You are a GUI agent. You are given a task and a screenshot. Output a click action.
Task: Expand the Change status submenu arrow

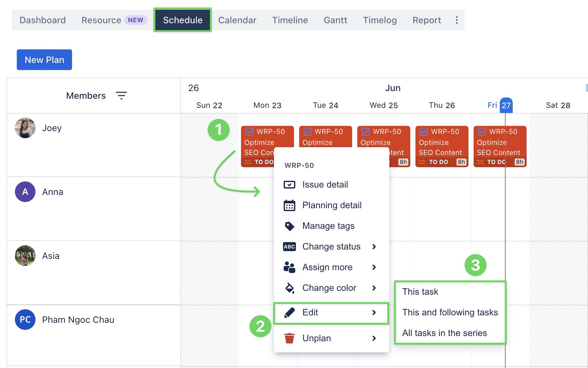click(x=374, y=247)
